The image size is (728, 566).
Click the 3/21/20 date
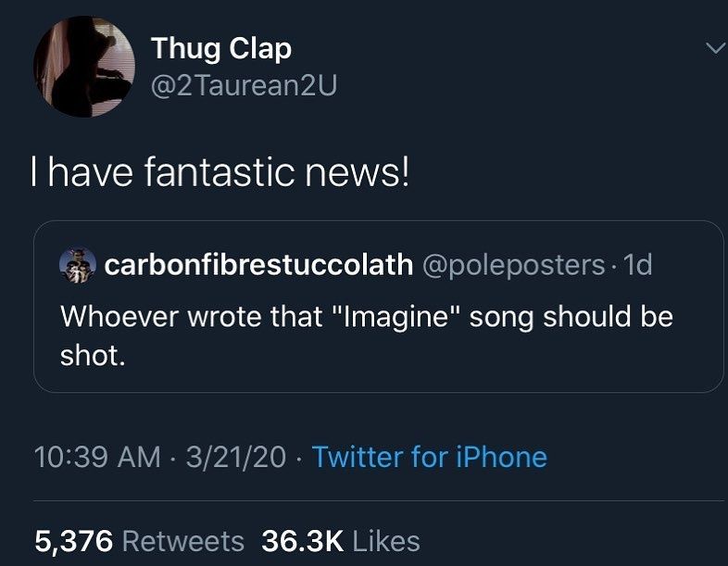[235, 457]
